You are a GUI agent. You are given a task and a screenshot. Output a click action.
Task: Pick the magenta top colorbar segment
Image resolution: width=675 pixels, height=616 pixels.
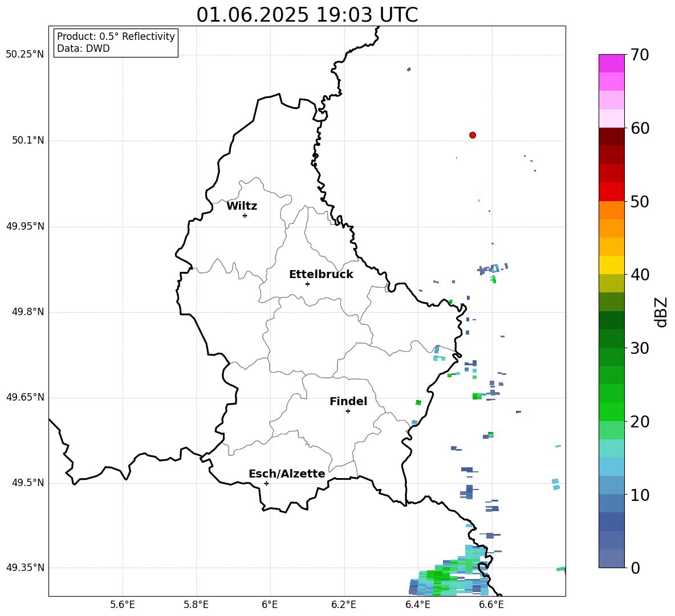point(611,63)
